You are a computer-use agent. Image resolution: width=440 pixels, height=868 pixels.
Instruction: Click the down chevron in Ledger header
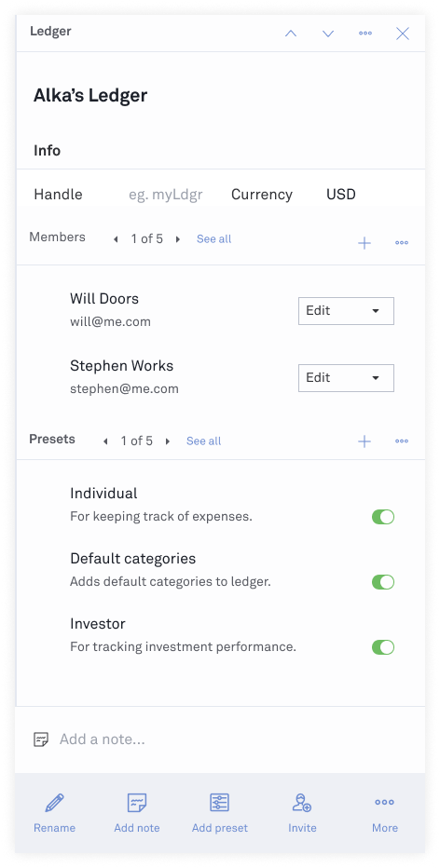328,34
